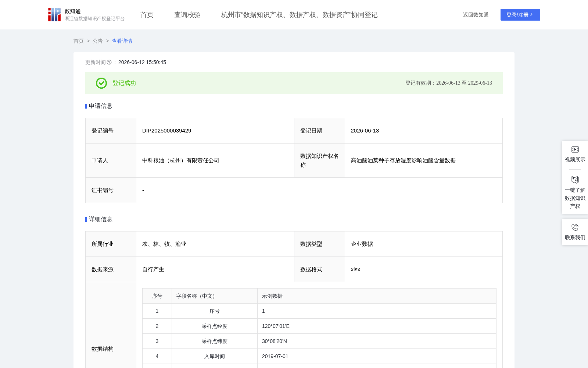The height and width of the screenshot is (368, 588).
Task: Click the xlsx data format value
Action: (x=356, y=269)
